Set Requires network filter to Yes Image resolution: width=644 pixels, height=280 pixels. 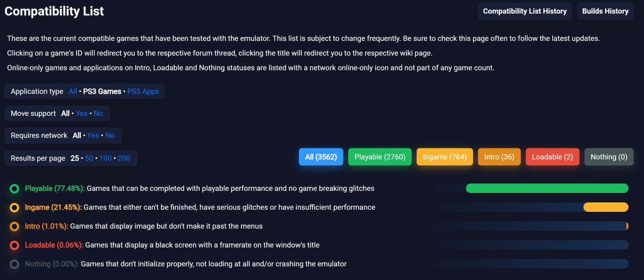tap(93, 135)
